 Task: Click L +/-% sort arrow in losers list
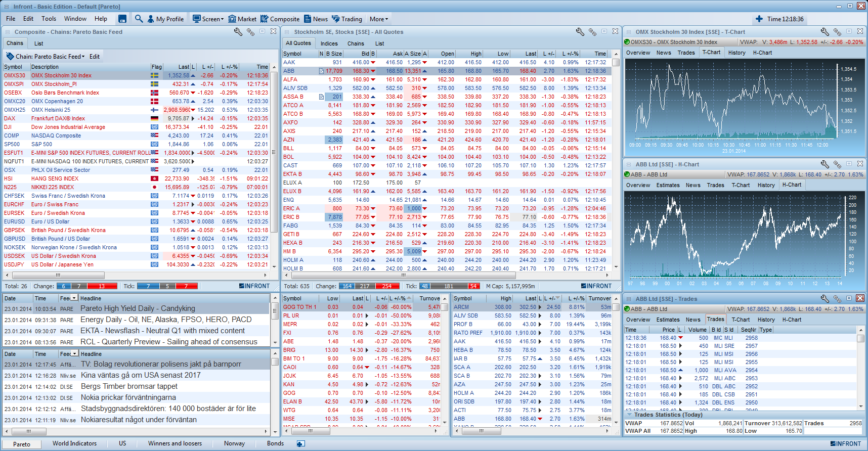409,298
